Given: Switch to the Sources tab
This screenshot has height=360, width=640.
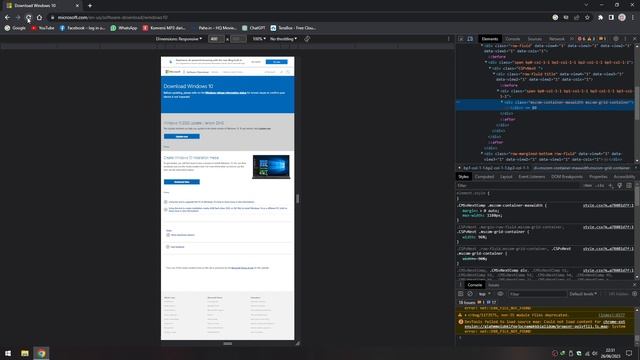Looking at the screenshot, I should pos(534,39).
